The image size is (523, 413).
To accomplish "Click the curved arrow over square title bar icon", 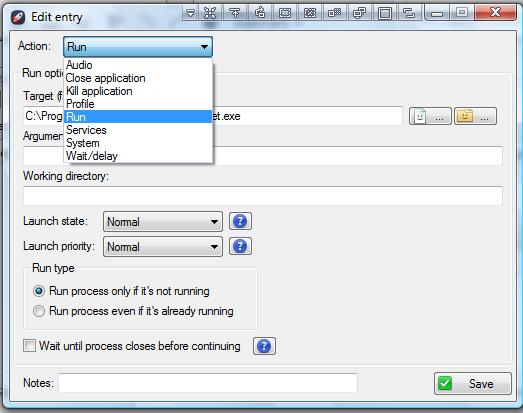I will [260, 13].
